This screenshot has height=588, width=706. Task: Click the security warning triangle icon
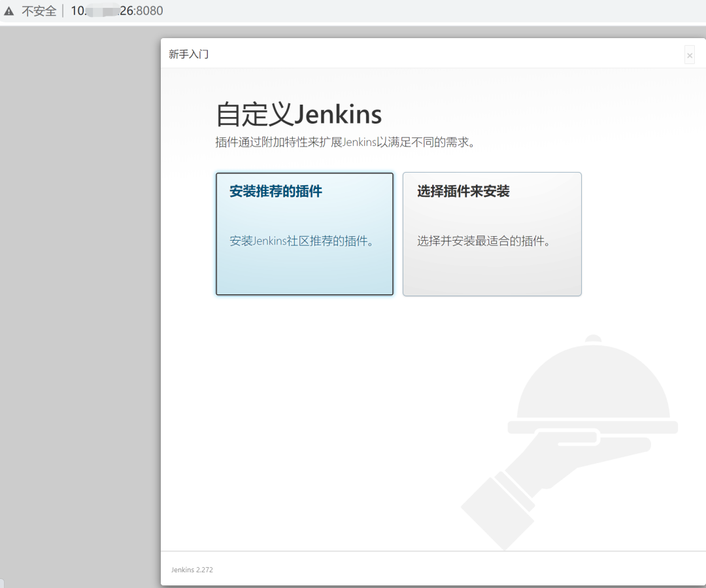point(8,11)
